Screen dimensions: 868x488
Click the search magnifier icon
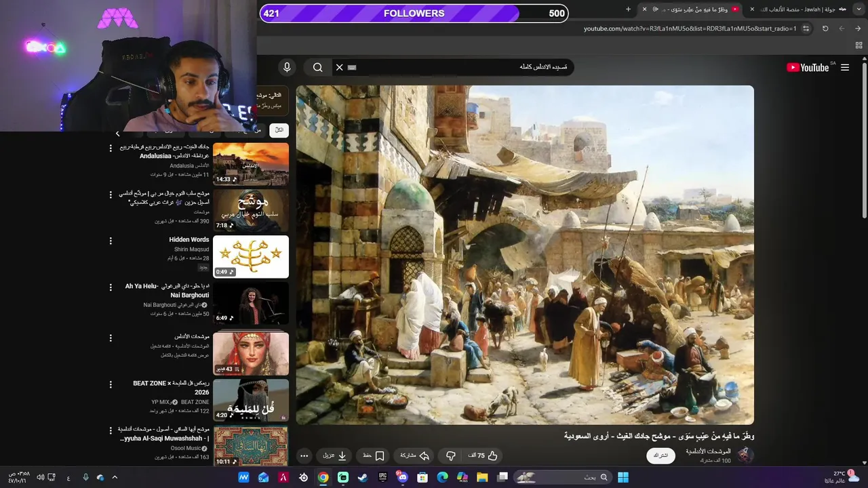[x=317, y=67]
